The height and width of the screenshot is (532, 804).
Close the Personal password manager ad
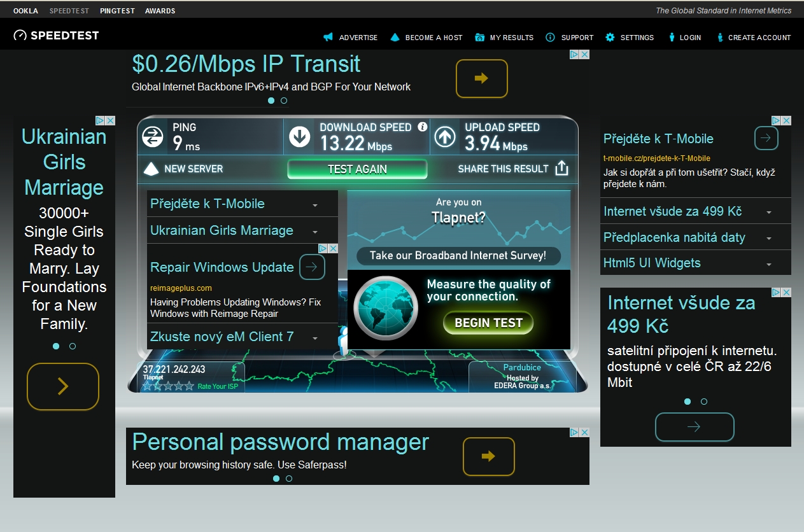[584, 432]
